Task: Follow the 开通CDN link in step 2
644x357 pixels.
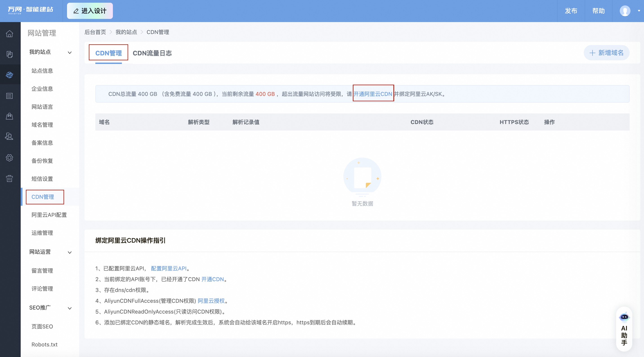Action: point(212,279)
